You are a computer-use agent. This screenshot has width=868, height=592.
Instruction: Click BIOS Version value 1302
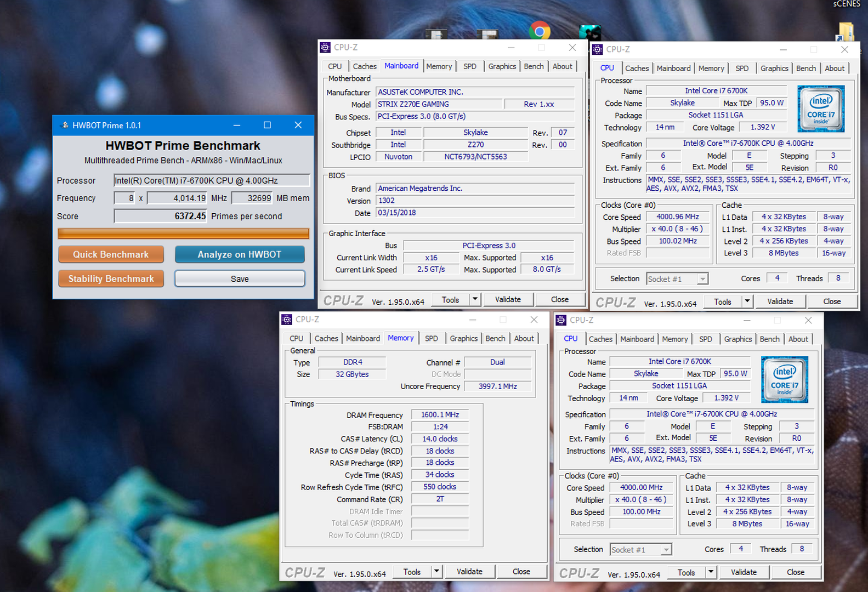(x=475, y=201)
